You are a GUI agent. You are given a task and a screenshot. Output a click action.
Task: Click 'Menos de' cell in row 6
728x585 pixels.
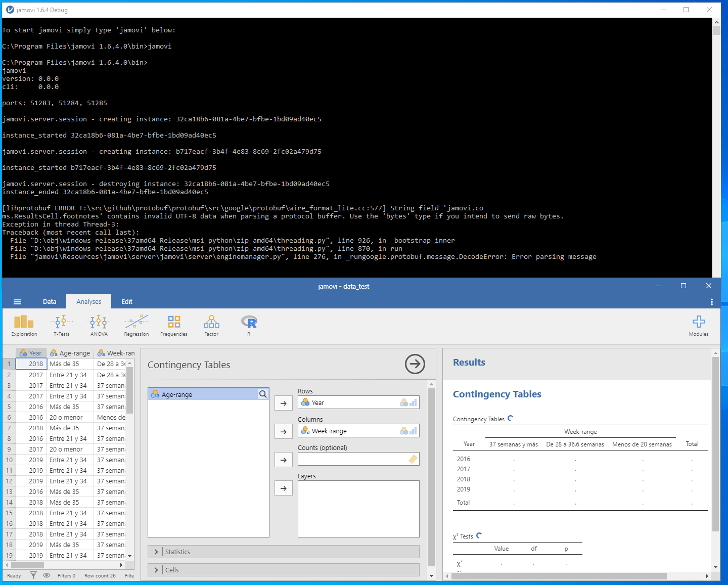point(111,417)
